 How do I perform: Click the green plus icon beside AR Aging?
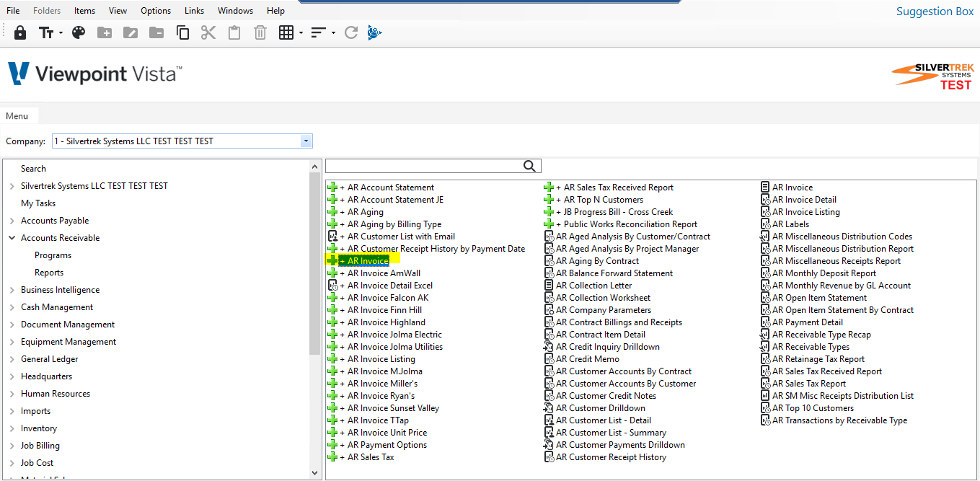pyautogui.click(x=332, y=212)
